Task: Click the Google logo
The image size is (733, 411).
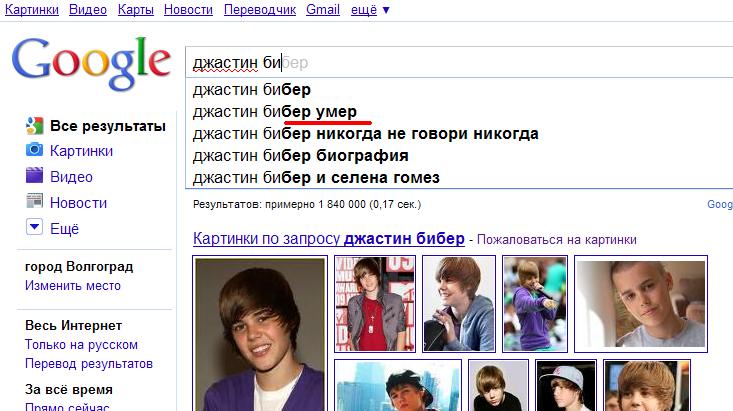Action: click(x=91, y=63)
